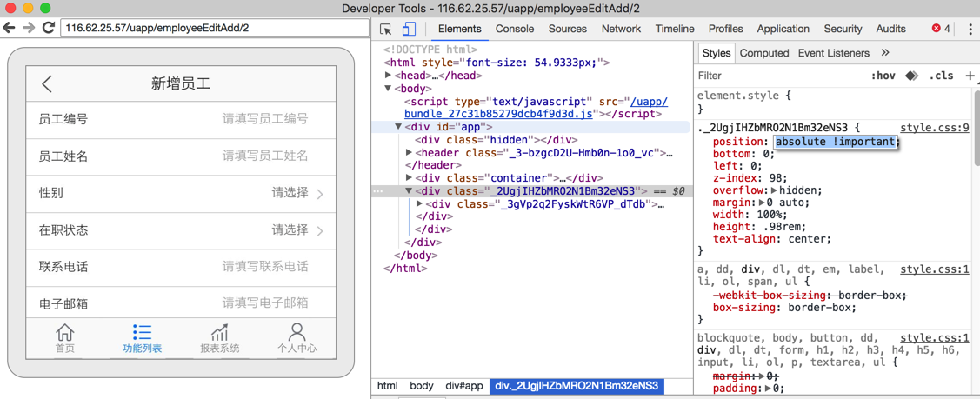Screen dimensions: 980x399
Task: Select the div class hidden node
Action: 496,140
